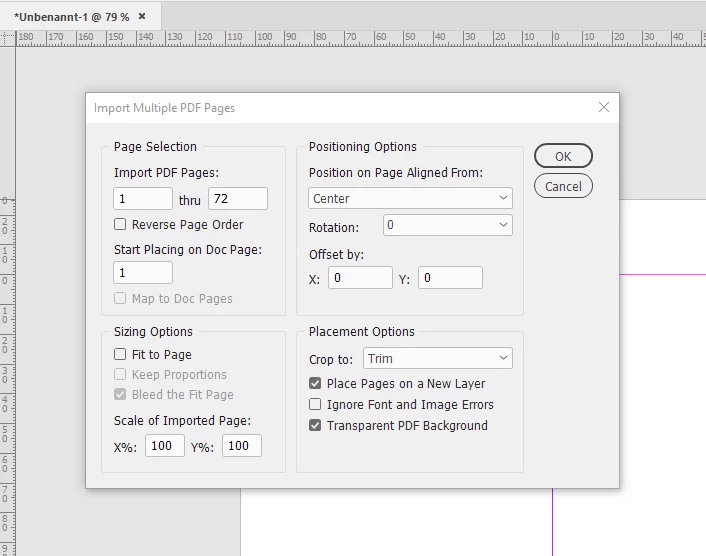Edit the Offset X field
The height and width of the screenshot is (556, 706).
click(360, 278)
